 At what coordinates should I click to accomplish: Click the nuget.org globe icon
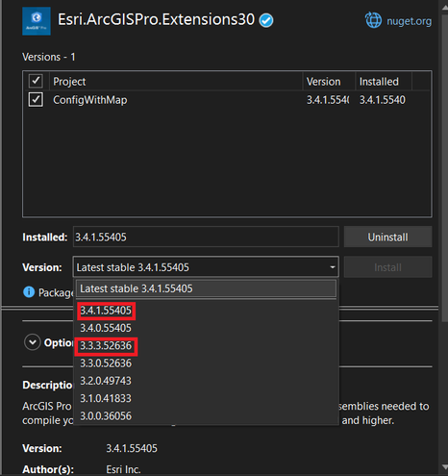pos(373,20)
